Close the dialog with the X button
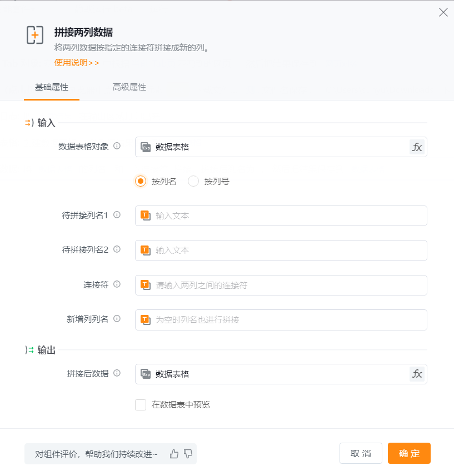454x476 pixels. 443,12
